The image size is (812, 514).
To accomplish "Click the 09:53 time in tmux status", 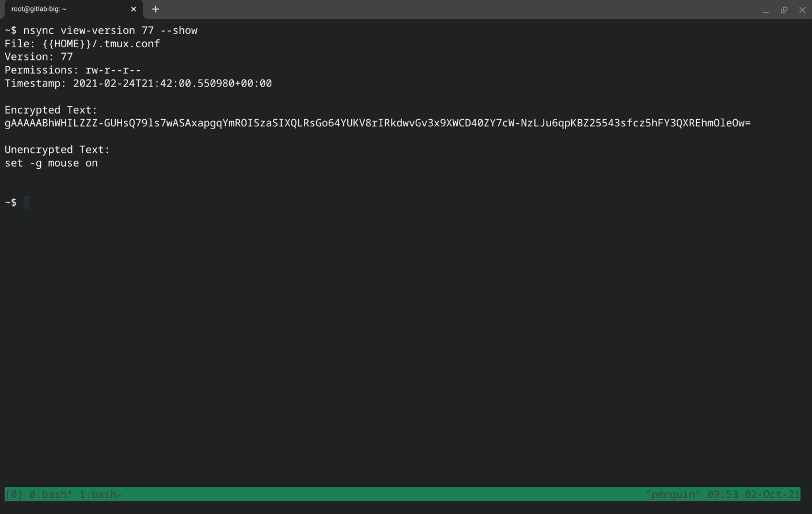I will click(723, 494).
